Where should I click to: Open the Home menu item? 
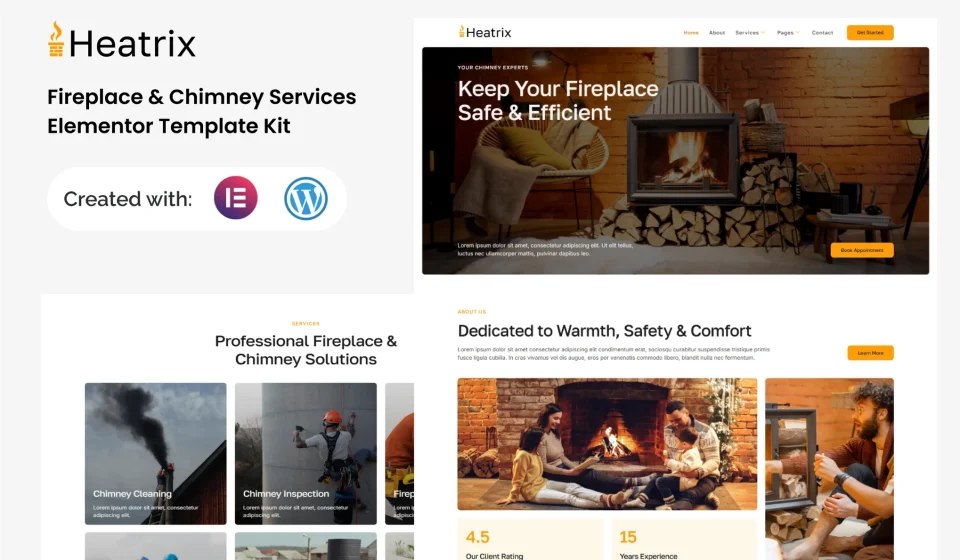tap(691, 33)
